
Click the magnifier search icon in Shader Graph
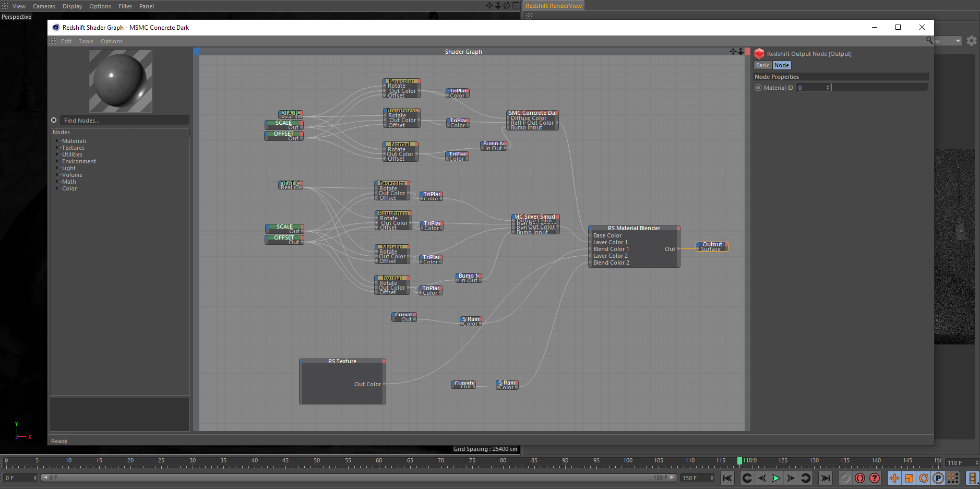click(929, 40)
